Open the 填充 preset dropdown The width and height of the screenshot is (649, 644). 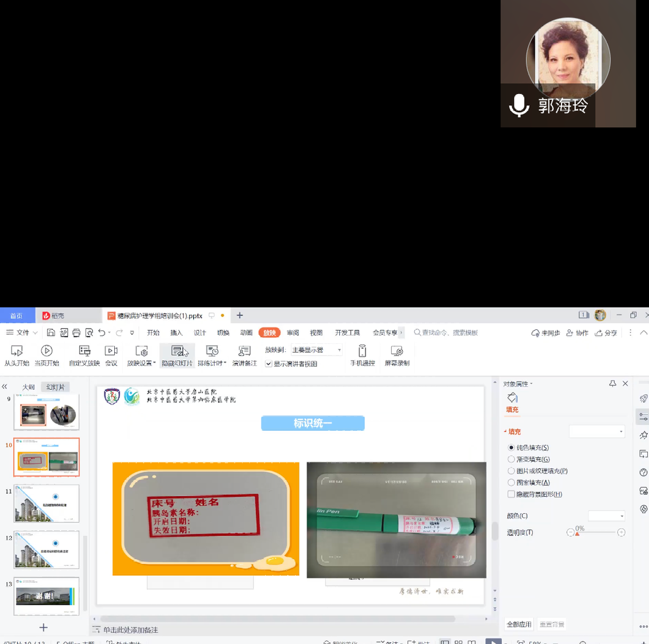597,431
